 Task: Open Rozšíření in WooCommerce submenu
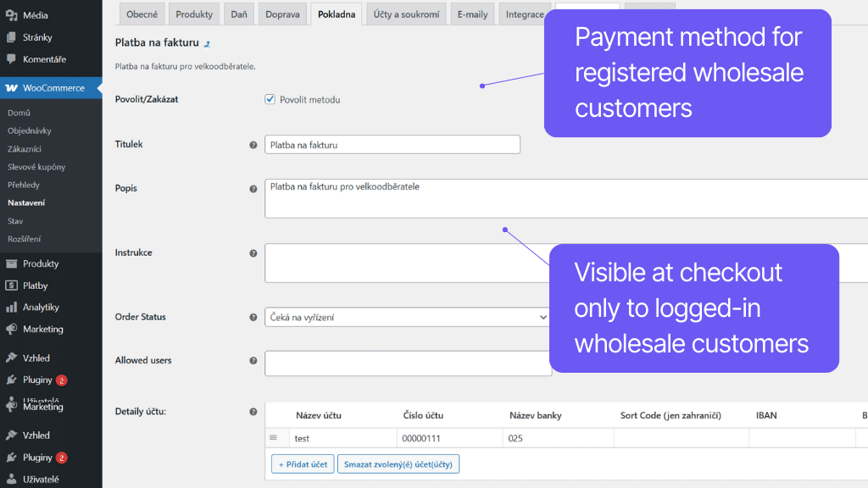pos(25,239)
